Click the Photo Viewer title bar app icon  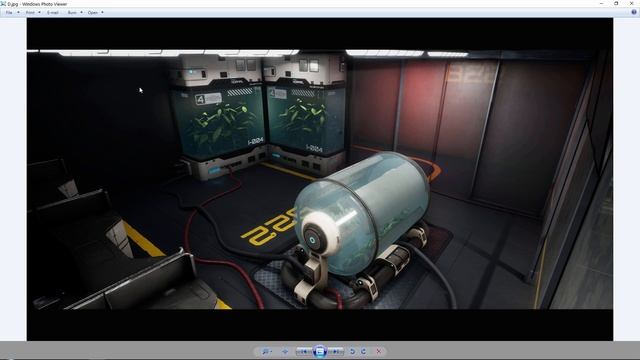[3, 4]
